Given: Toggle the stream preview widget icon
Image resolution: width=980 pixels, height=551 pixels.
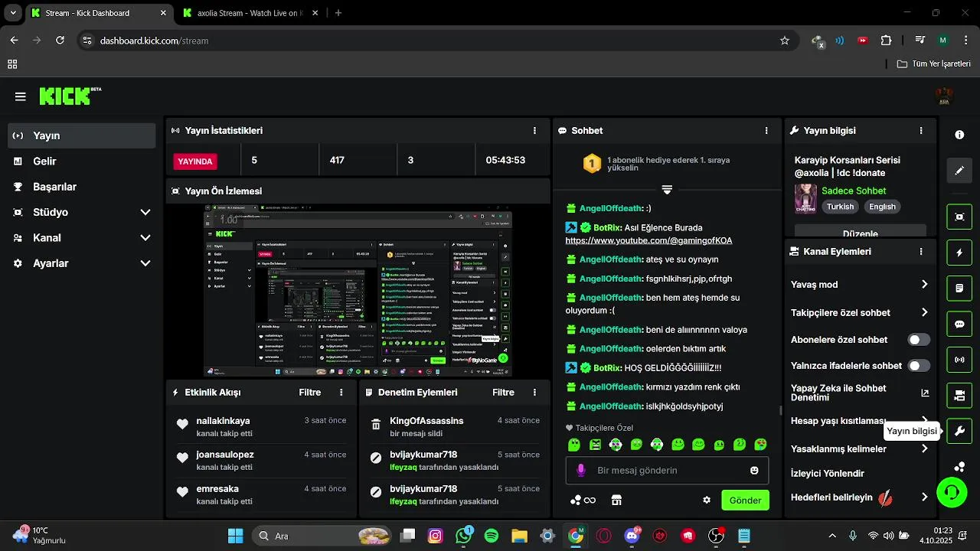Looking at the screenshot, I should point(959,217).
